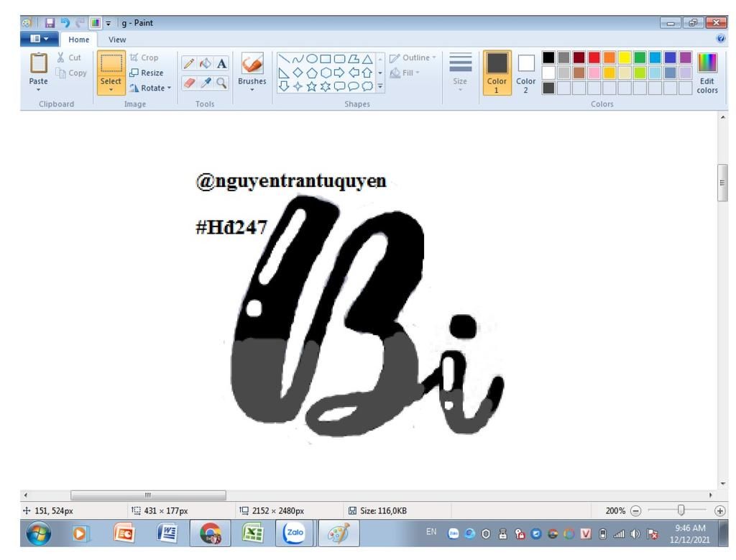Choose the Four-point star shape

click(x=298, y=86)
